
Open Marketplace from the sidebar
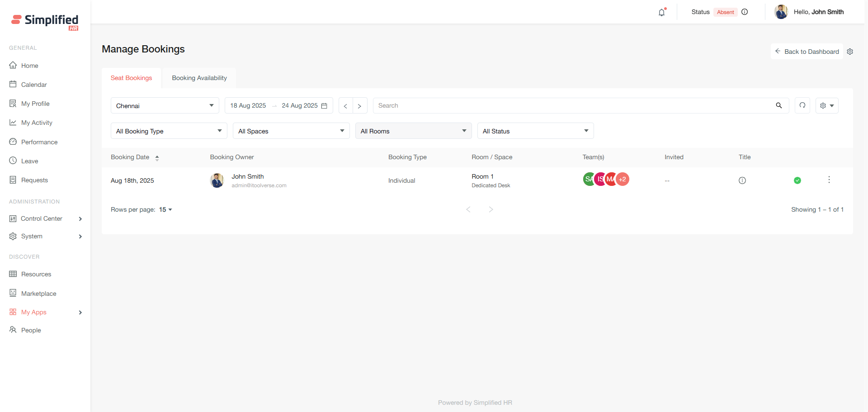(39, 294)
